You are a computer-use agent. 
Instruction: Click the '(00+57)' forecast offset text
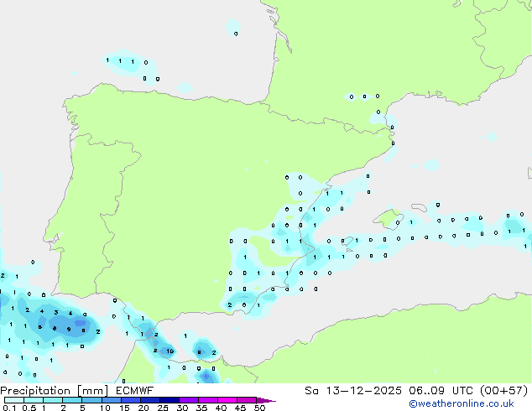click(x=503, y=391)
